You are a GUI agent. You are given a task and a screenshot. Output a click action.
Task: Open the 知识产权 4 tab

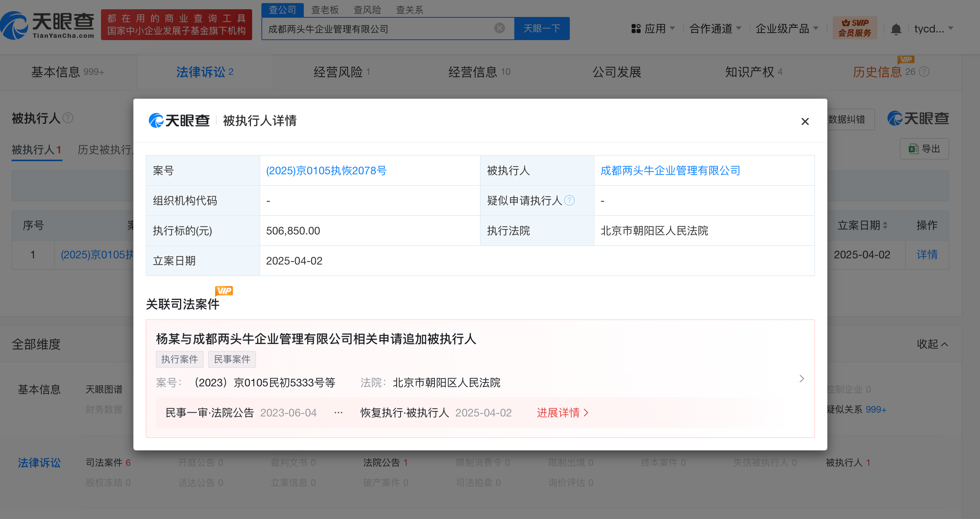(753, 72)
